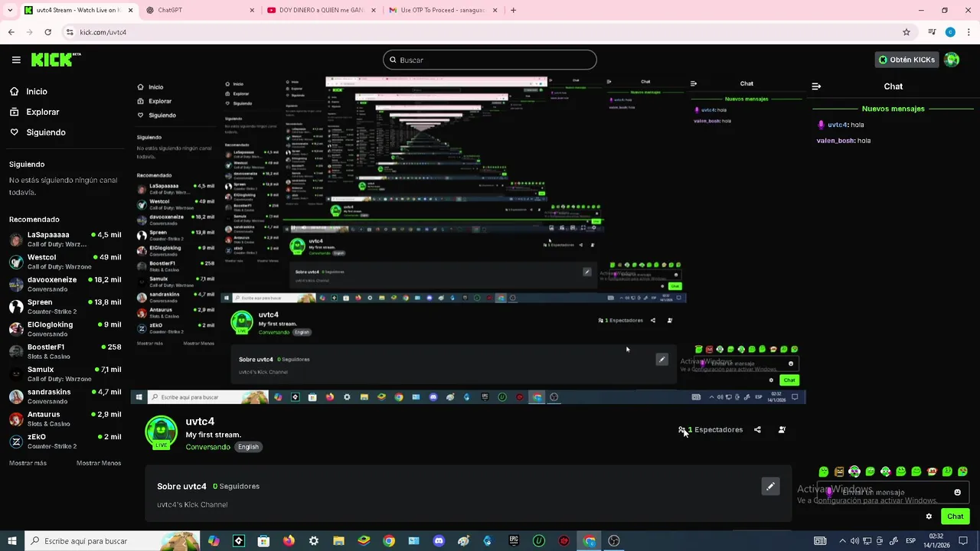This screenshot has width=980, height=551.
Task: Open recommended channel davooxeneize
Action: tap(64, 284)
